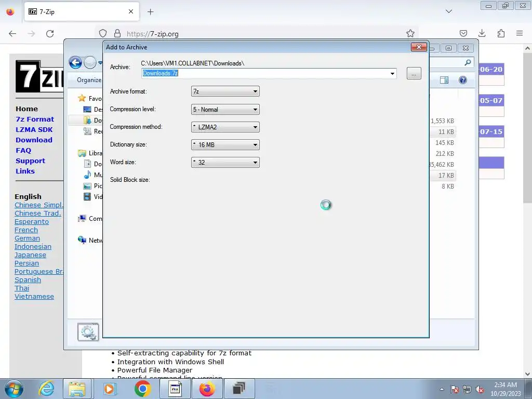Open the Word size dropdown
The width and height of the screenshot is (532, 399).
[225, 162]
